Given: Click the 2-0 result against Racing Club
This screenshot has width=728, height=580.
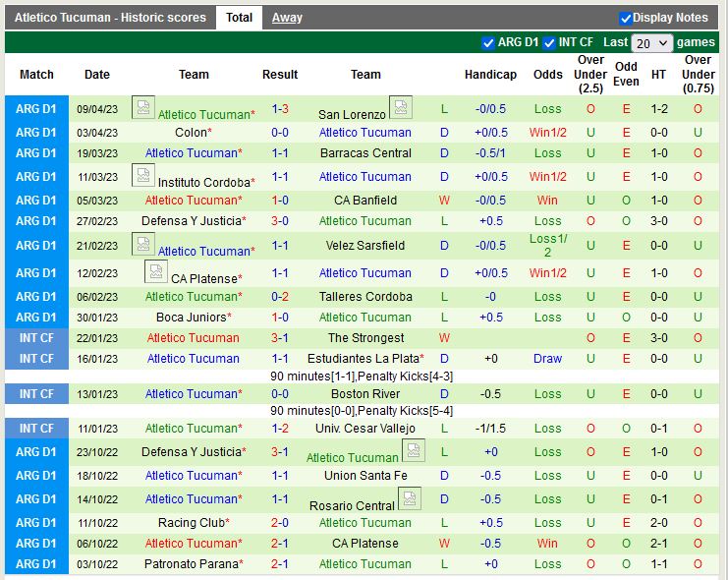Looking at the screenshot, I should pos(280,523).
